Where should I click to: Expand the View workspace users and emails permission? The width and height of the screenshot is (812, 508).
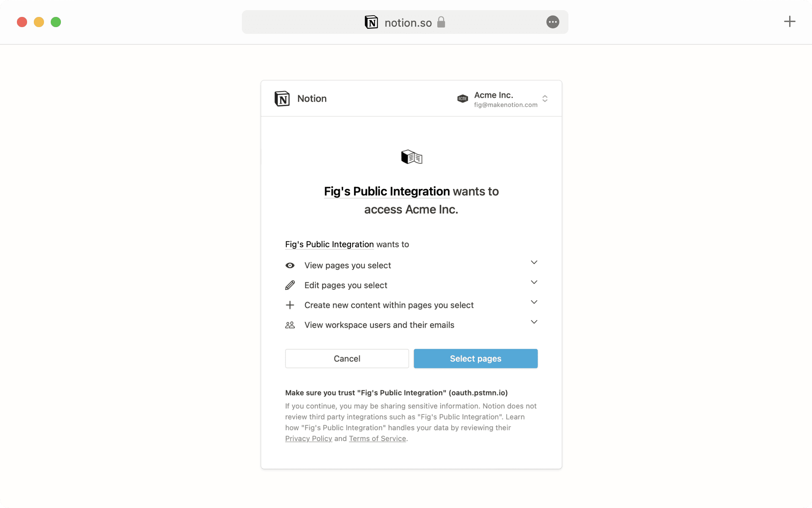(533, 322)
